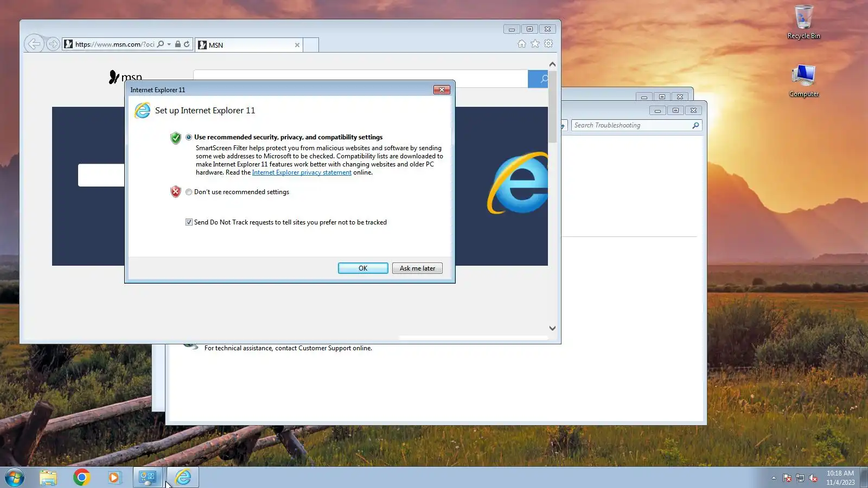
Task: Launch Windows Media Player from the taskbar
Action: tap(114, 477)
